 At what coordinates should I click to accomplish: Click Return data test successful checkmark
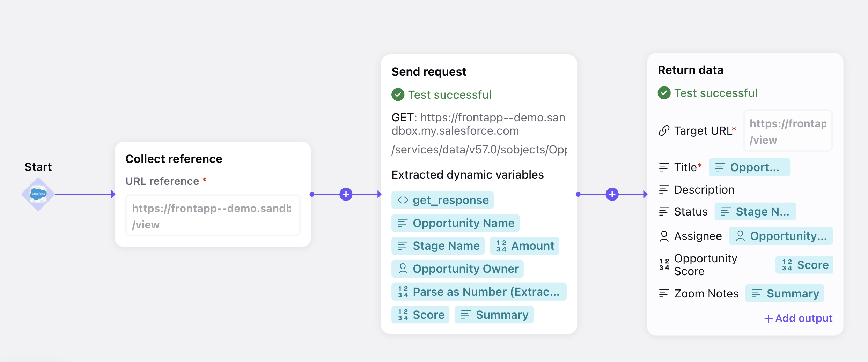pos(664,93)
